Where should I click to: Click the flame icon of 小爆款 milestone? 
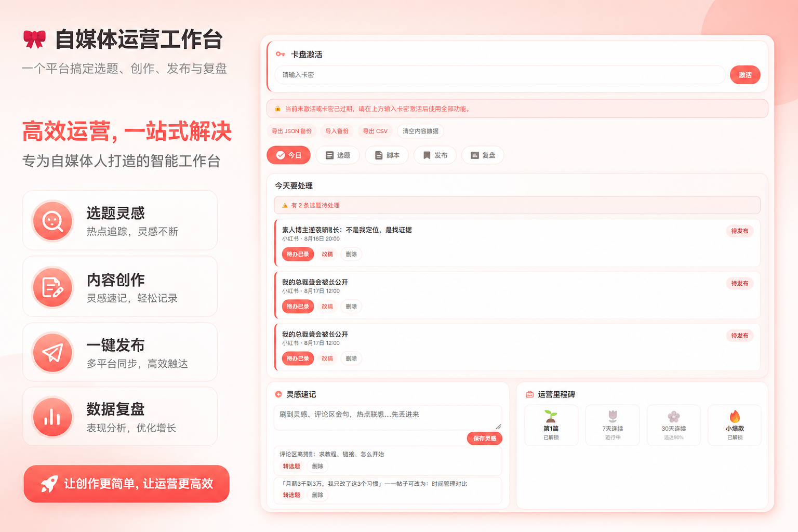(x=735, y=416)
